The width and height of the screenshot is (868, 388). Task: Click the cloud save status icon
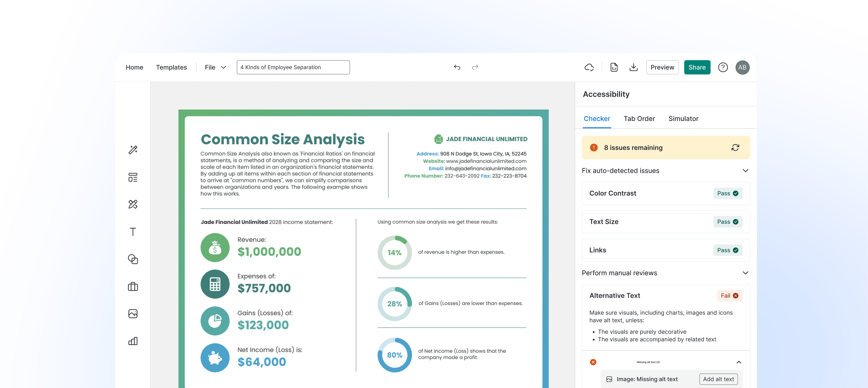[589, 67]
